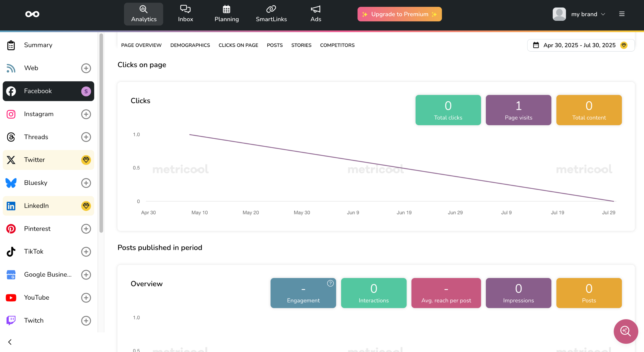The image size is (644, 352).
Task: Click the user avatar picture
Action: coord(559,14)
